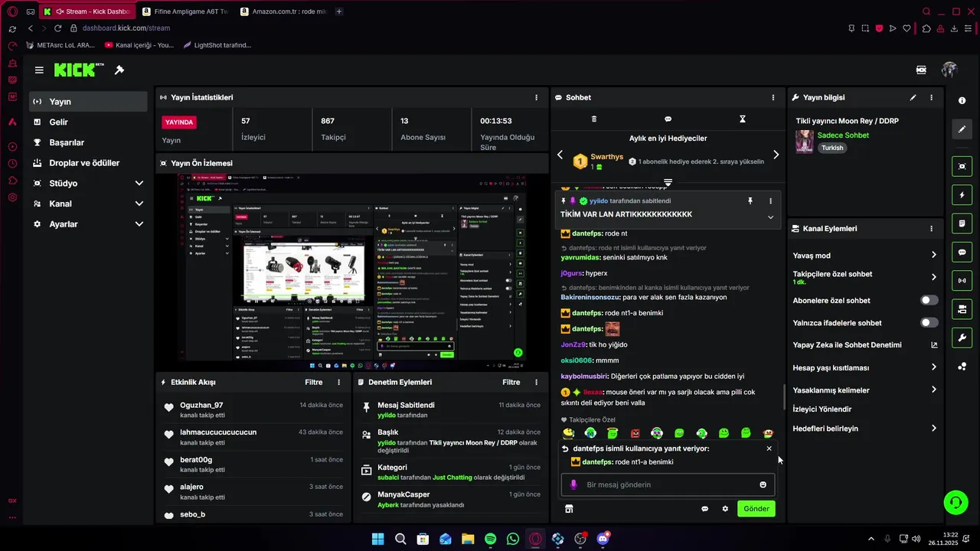Viewport: 980px width, 551px height.
Task: Open Discord from the taskbar
Action: pyautogui.click(x=603, y=539)
